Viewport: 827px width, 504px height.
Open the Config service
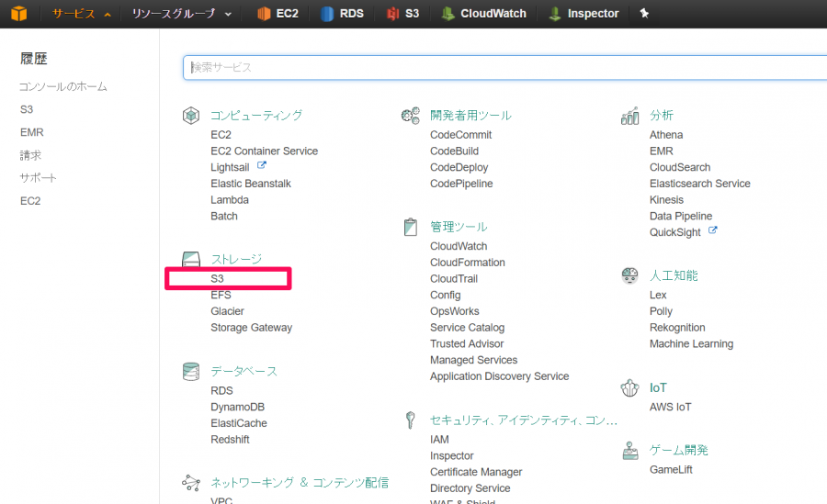pos(445,296)
